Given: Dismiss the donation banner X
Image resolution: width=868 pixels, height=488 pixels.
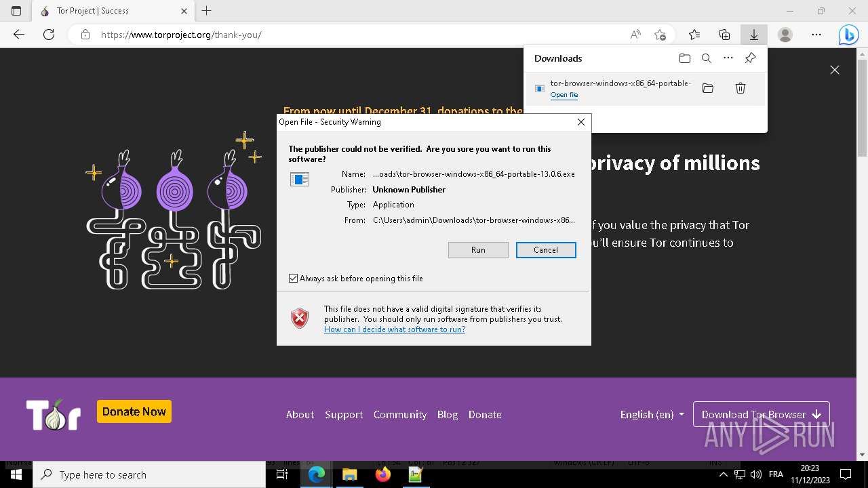Looking at the screenshot, I should [835, 70].
